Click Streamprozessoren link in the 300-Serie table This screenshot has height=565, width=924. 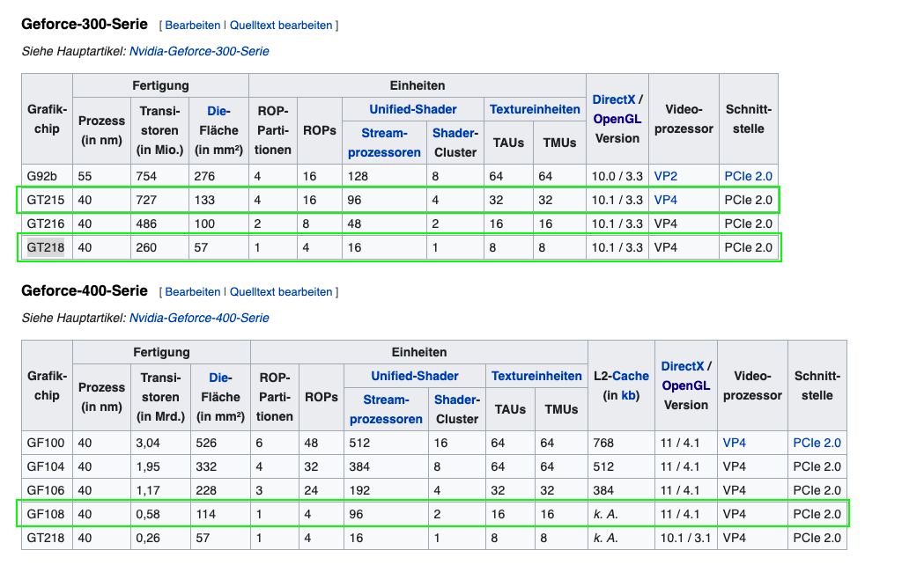tap(384, 143)
